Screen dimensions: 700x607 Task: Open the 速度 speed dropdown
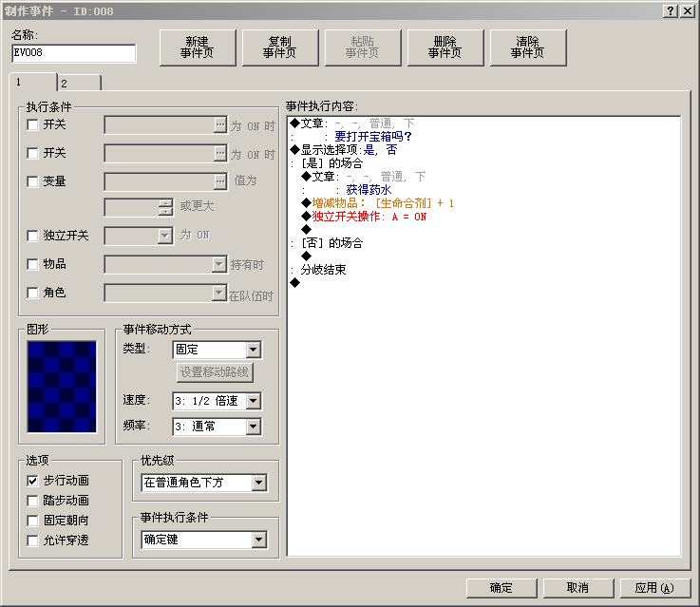pos(254,400)
